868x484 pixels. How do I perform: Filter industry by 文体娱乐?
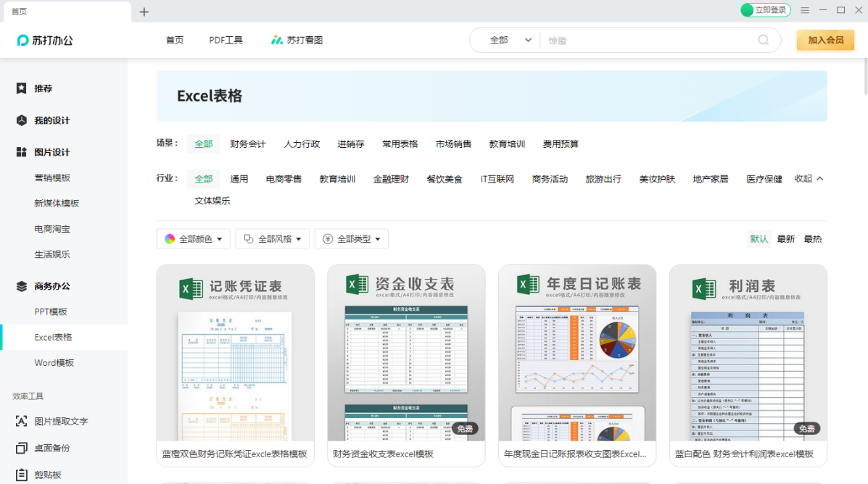pyautogui.click(x=212, y=201)
